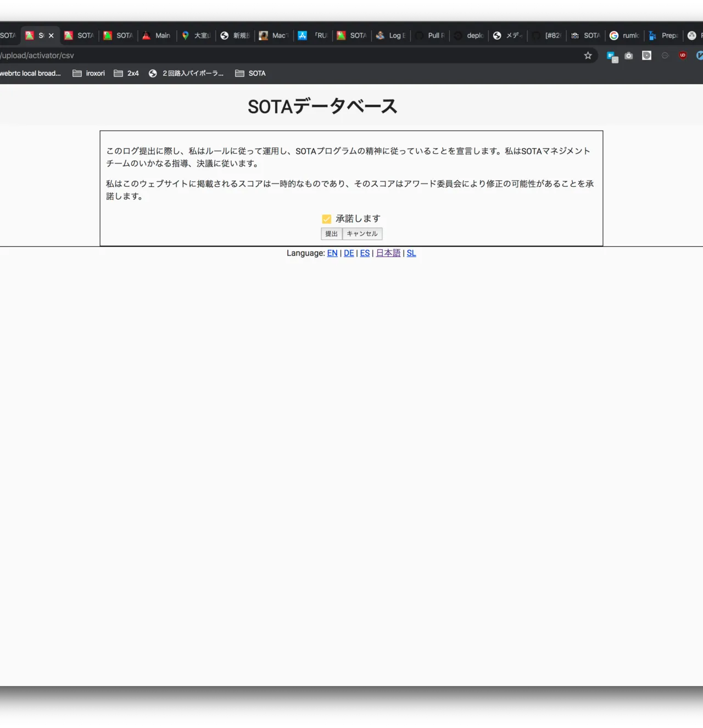This screenshot has height=728, width=703.
Task: Switch language to EN
Action: click(332, 253)
